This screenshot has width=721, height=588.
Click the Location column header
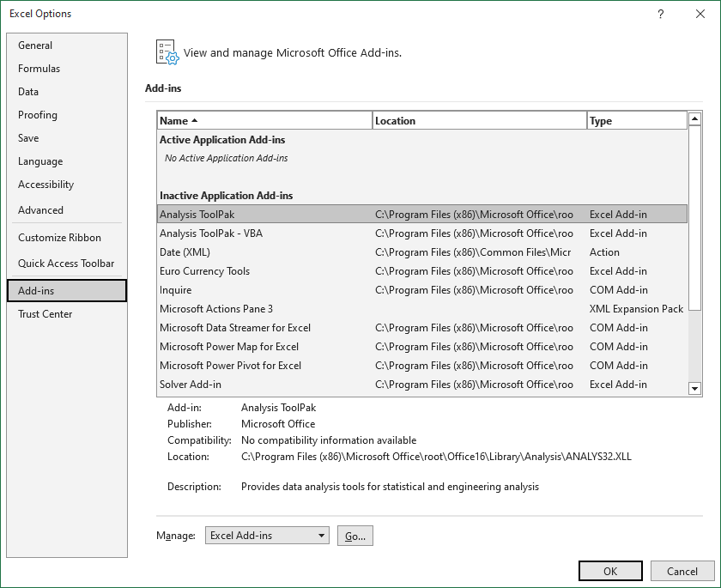point(479,121)
